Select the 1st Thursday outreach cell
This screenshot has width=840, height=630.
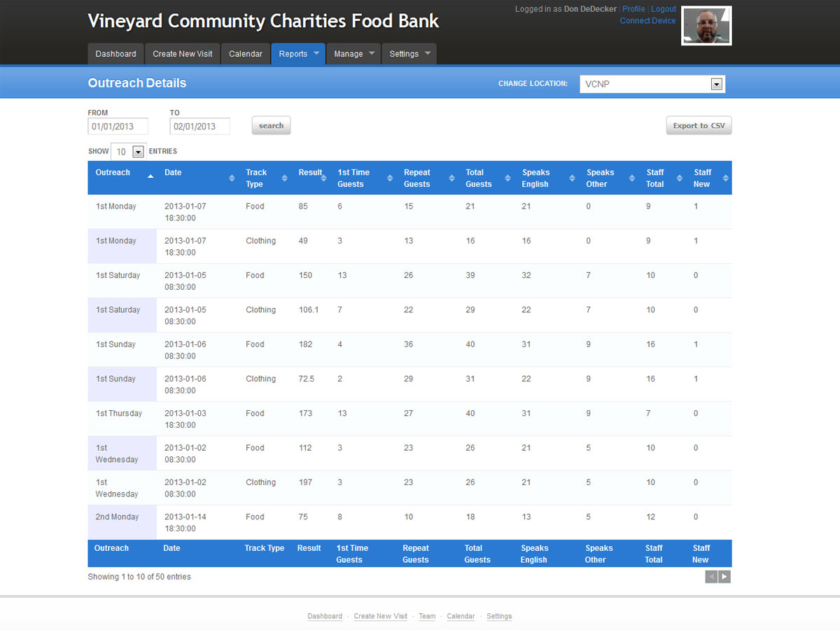coord(122,419)
